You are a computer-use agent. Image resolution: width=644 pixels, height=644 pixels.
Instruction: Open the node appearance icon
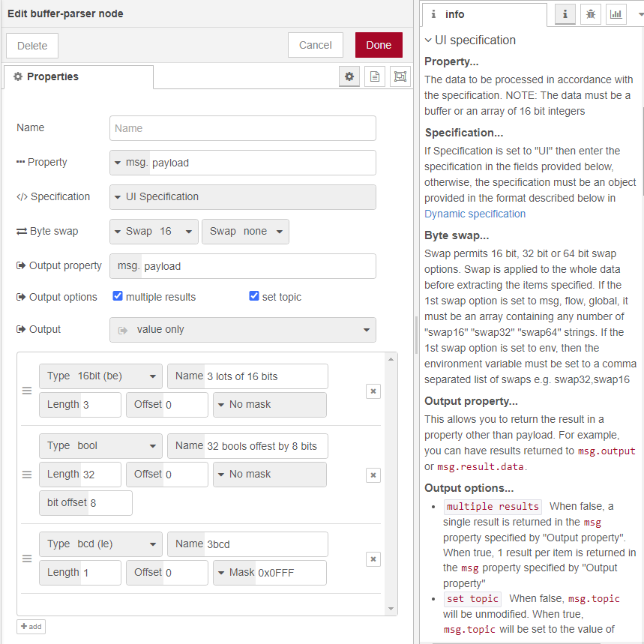[x=400, y=76]
